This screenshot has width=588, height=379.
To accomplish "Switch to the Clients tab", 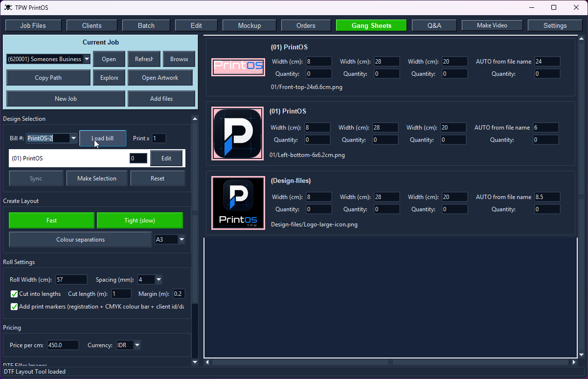I will (92, 25).
